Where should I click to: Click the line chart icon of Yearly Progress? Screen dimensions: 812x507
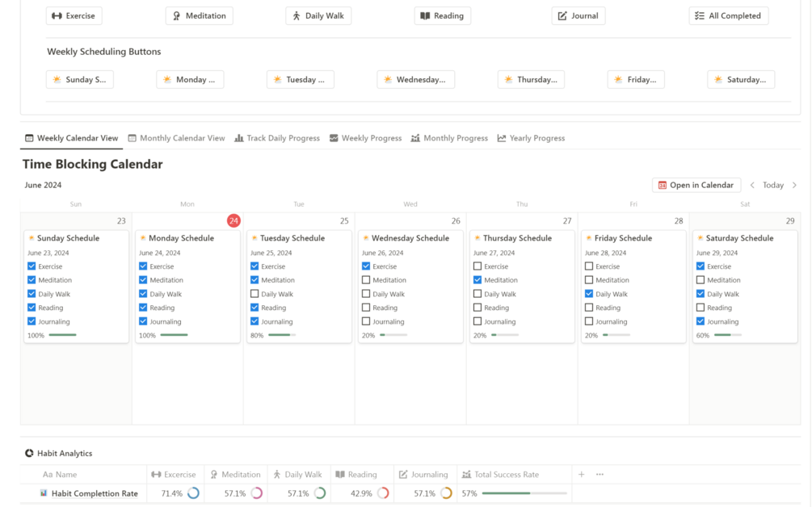[x=501, y=138]
